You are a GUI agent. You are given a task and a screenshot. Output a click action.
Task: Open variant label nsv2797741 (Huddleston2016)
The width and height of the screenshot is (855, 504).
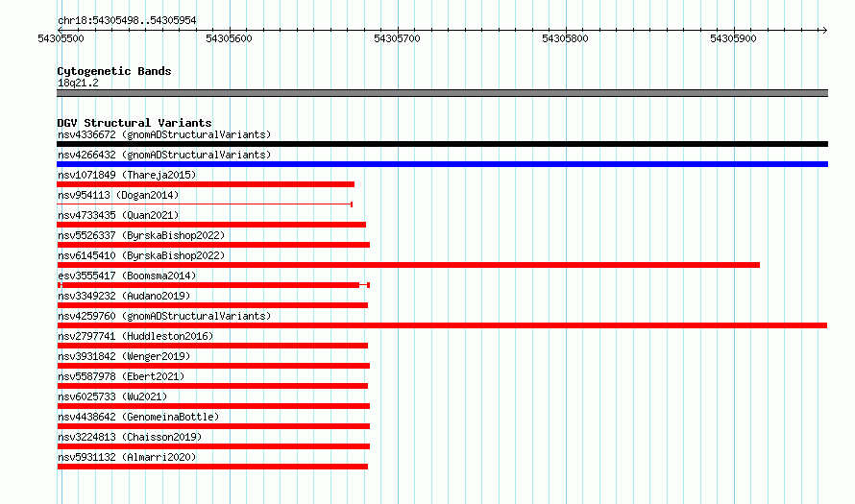(x=135, y=336)
